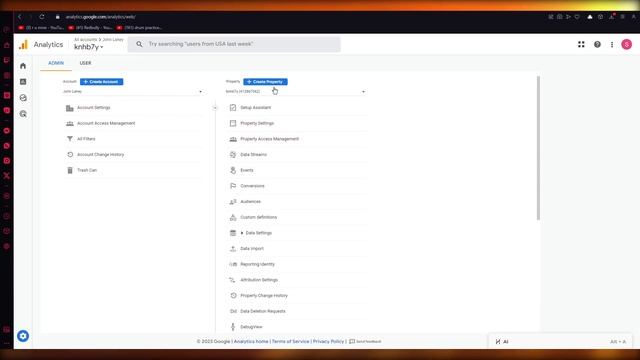
Task: Click the browser reload icon
Action: click(42, 17)
